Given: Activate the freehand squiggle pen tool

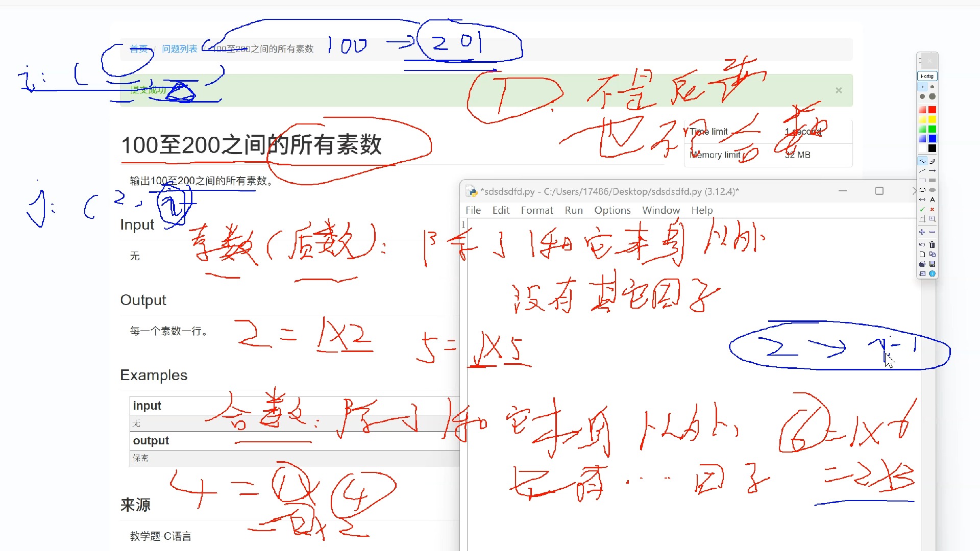Looking at the screenshot, I should tap(922, 161).
